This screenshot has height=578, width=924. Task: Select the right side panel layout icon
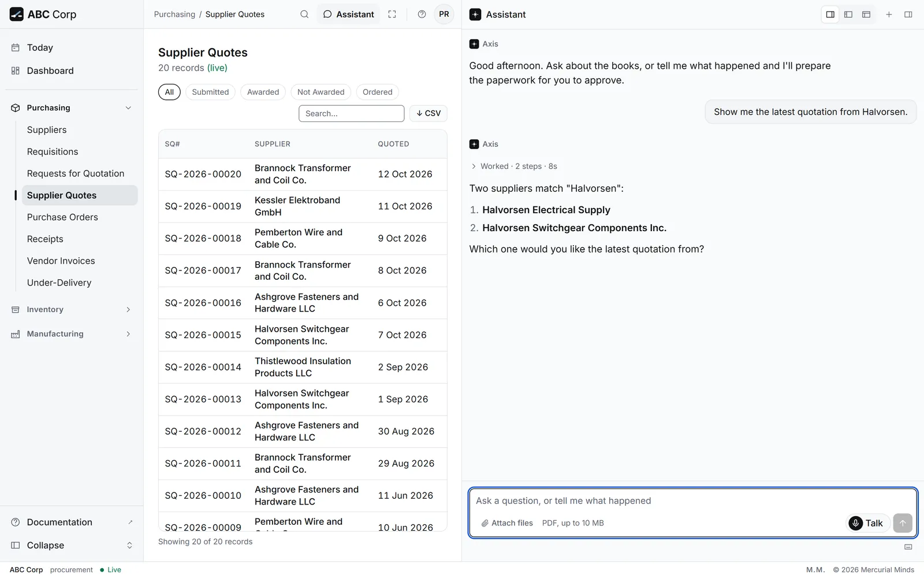click(x=830, y=14)
